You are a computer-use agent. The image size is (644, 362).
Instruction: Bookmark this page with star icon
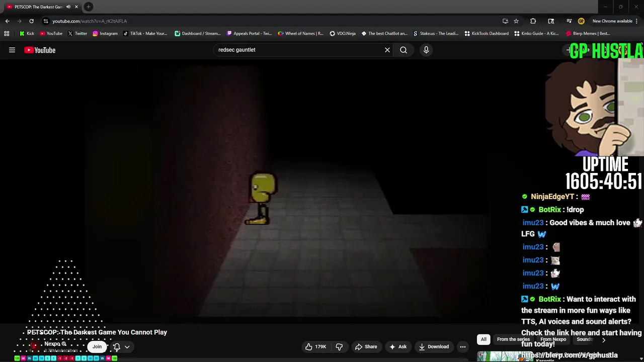pyautogui.click(x=516, y=21)
